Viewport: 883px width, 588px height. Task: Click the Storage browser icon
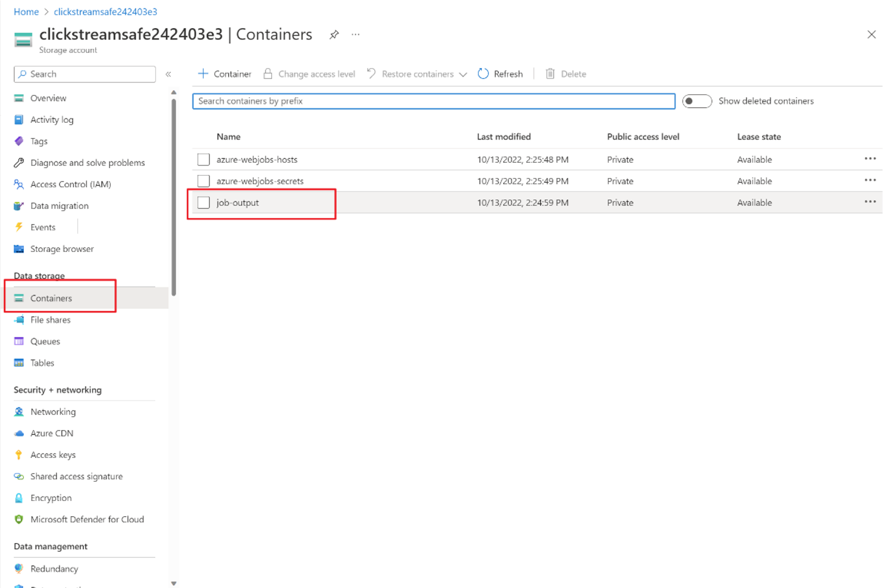[x=19, y=249]
